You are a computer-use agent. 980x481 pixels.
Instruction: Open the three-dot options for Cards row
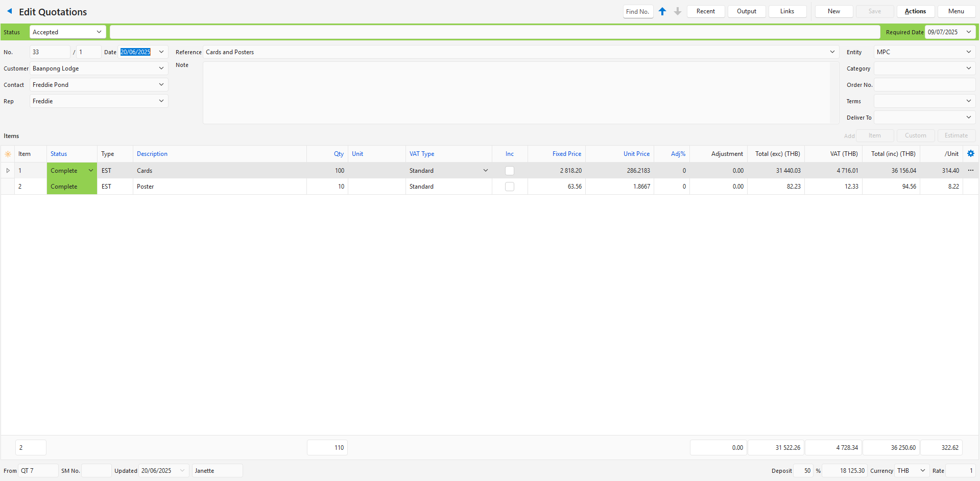click(x=971, y=170)
